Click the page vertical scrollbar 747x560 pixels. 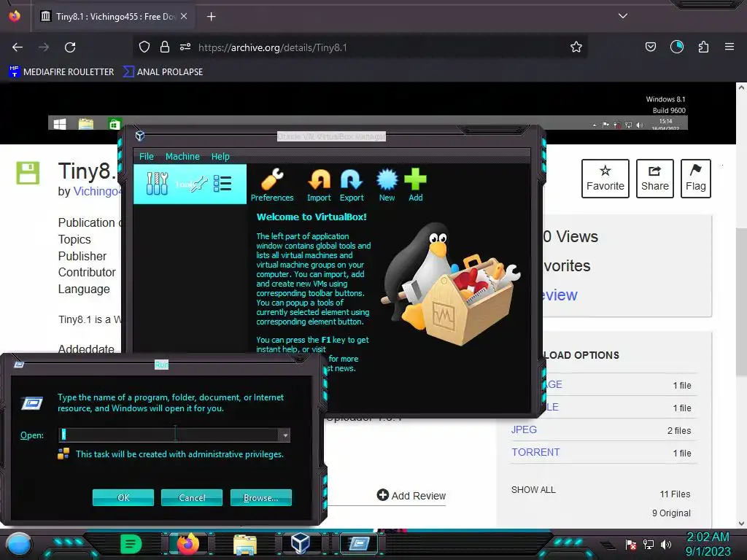click(x=741, y=303)
